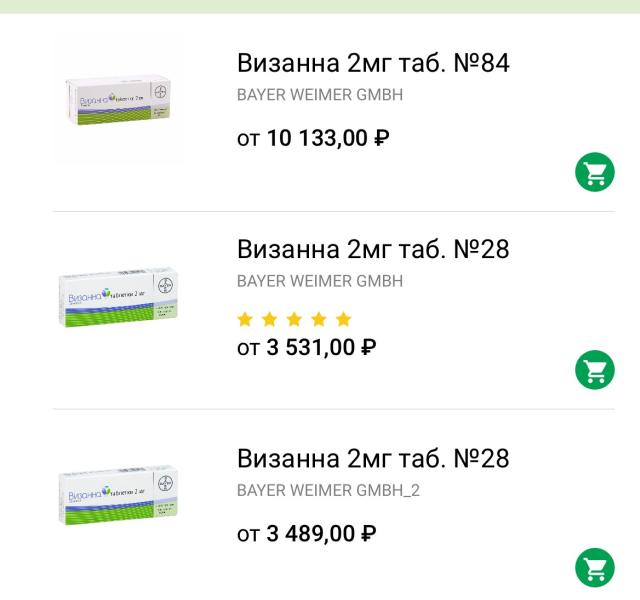
Task: Open the third Визанна box image
Action: (x=118, y=494)
